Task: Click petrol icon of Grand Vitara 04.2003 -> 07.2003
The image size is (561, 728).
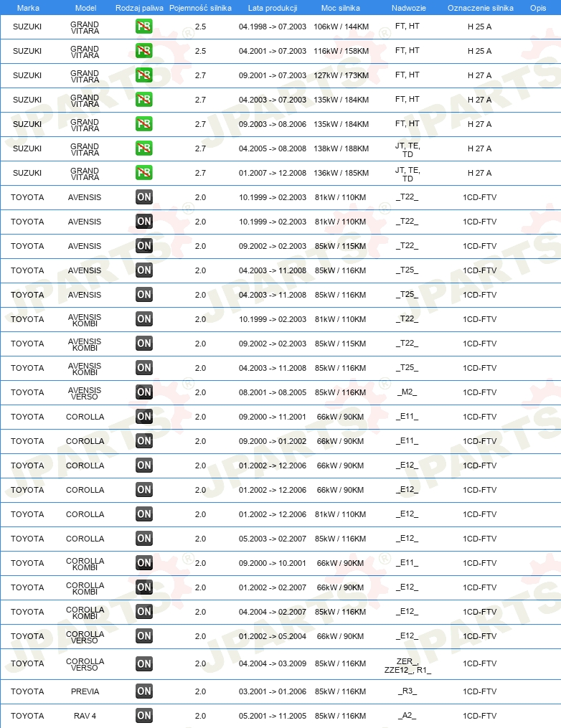Action: tap(144, 100)
